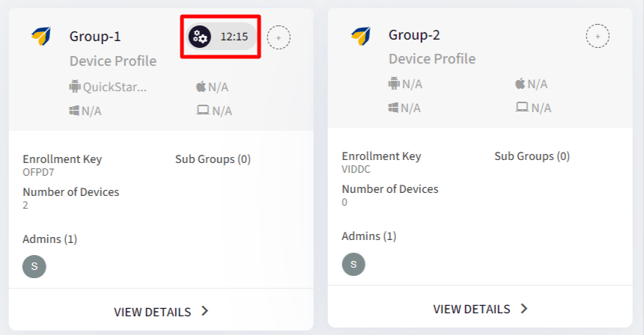Click the Group-1 Apple profile icon

pyautogui.click(x=201, y=87)
